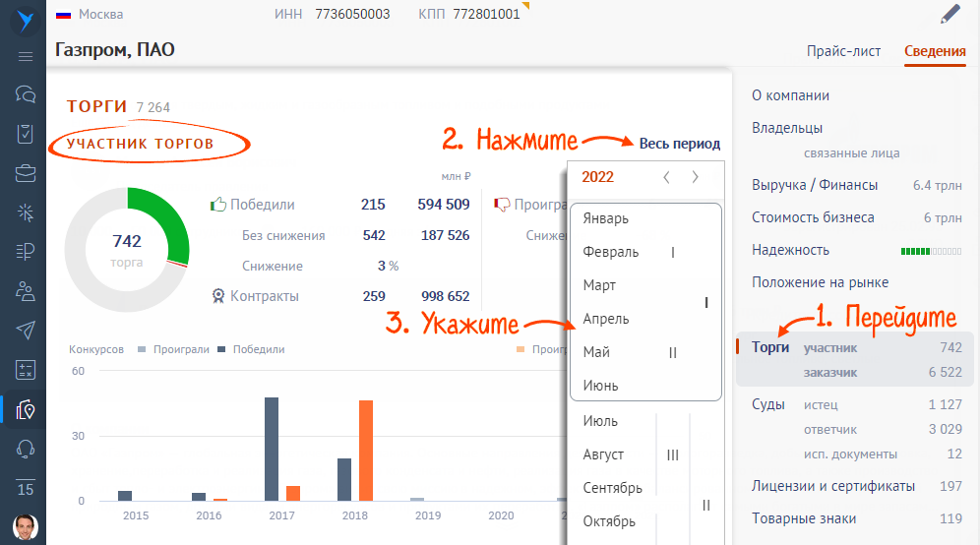Select Апрель in the month list
980x545 pixels.
pyautogui.click(x=606, y=319)
